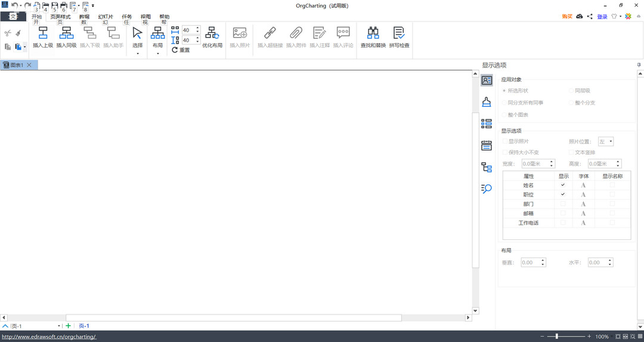
Task: Uncheck the 职位 display checkbox
Action: coord(563,195)
